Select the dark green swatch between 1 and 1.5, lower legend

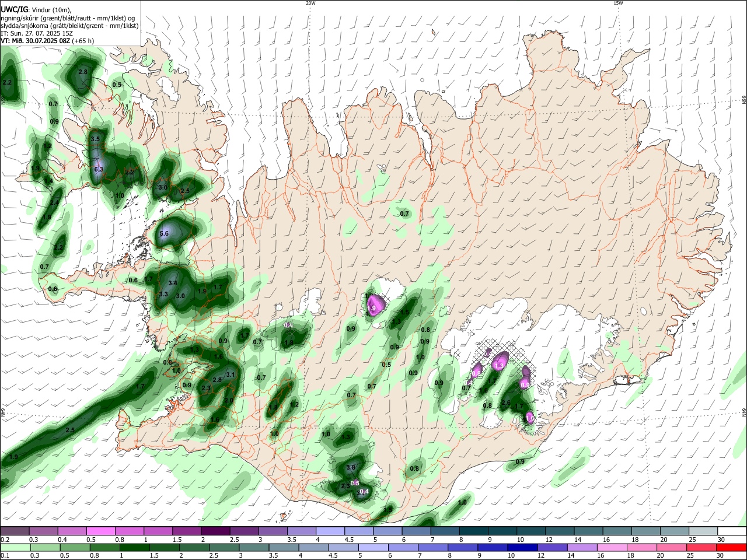tap(135, 548)
